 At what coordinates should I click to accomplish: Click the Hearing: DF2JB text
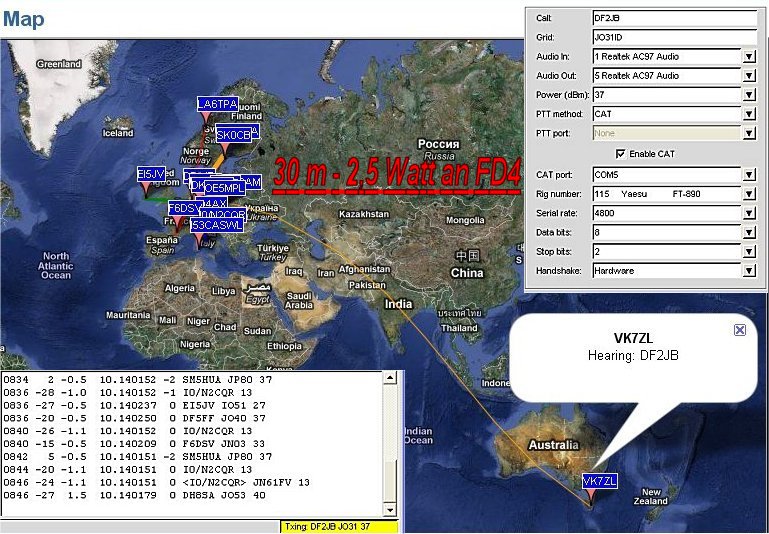[x=633, y=356]
